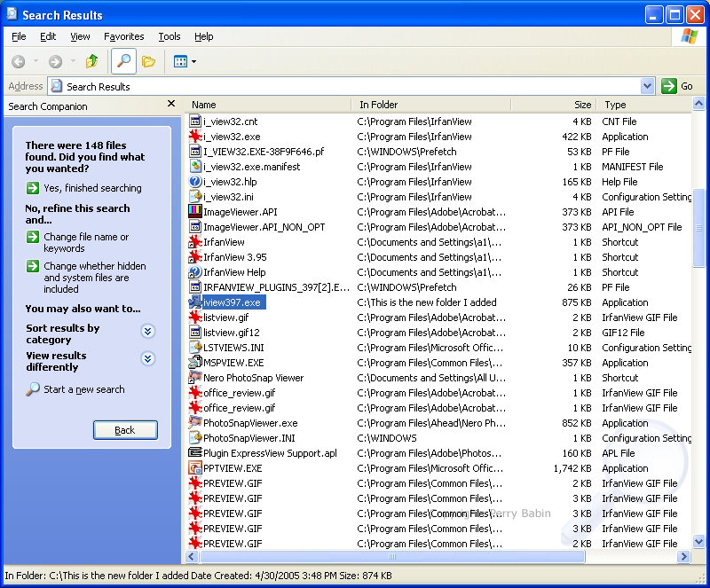Select the listview.gif file name
Screen dimensions: 710x588
pyautogui.click(x=226, y=318)
